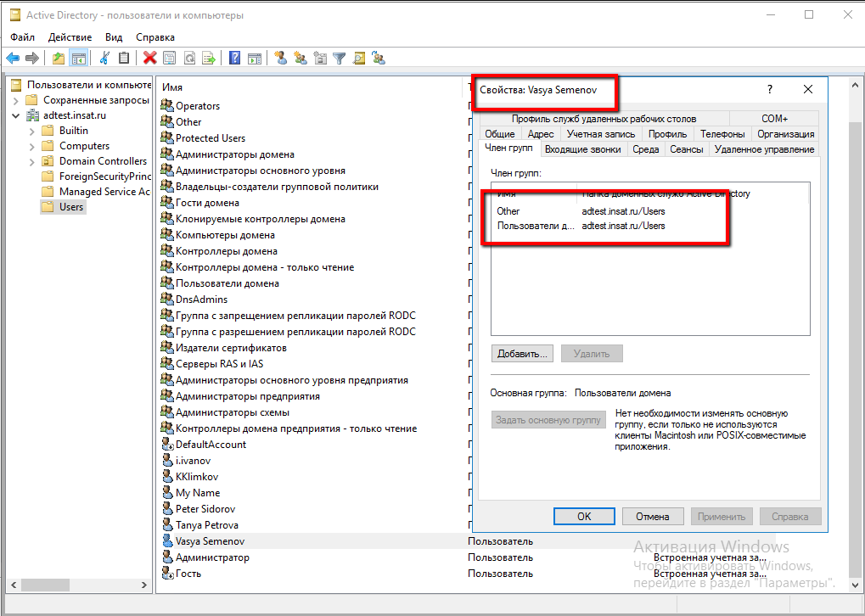Click the Find objects magnifier icon
Screen dimensions: 865x616
click(x=358, y=58)
